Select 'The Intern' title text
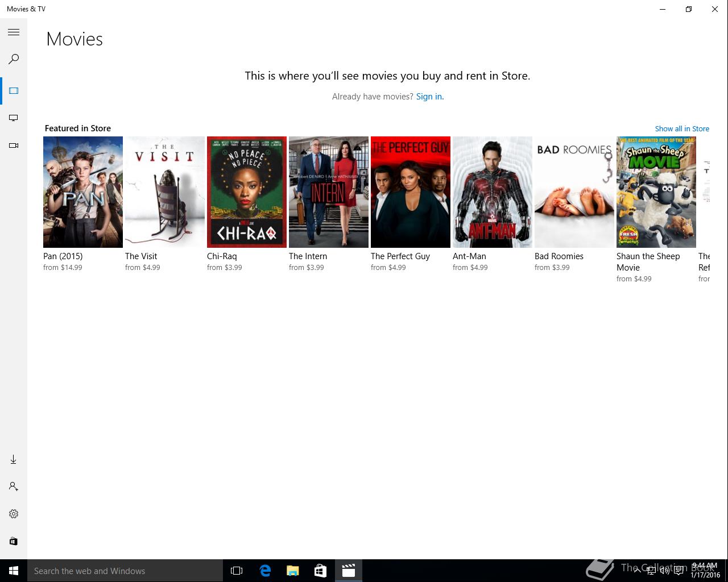728x582 pixels. tap(308, 256)
